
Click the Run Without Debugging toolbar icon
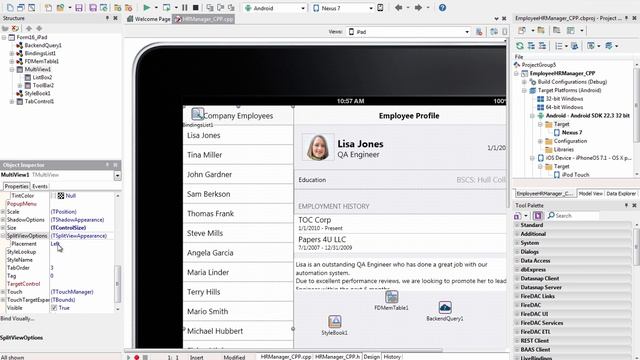pos(166,7)
